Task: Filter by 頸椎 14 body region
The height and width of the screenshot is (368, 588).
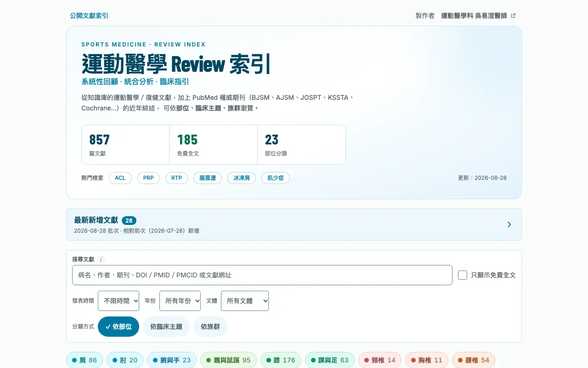Action: (x=380, y=360)
